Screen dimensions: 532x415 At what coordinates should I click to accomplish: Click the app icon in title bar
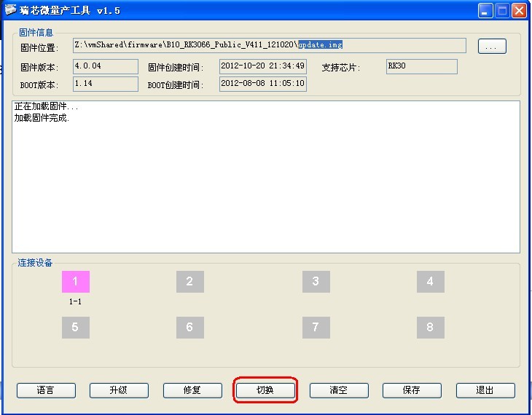coord(10,10)
